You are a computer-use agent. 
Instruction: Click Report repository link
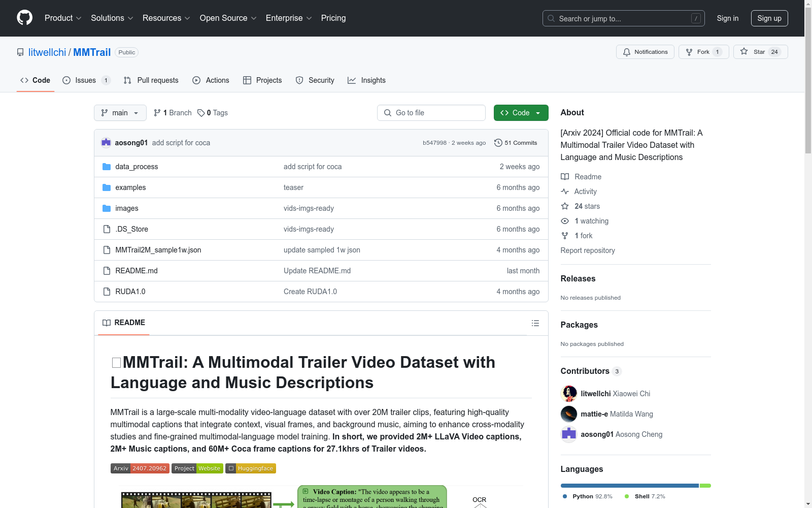pyautogui.click(x=587, y=250)
